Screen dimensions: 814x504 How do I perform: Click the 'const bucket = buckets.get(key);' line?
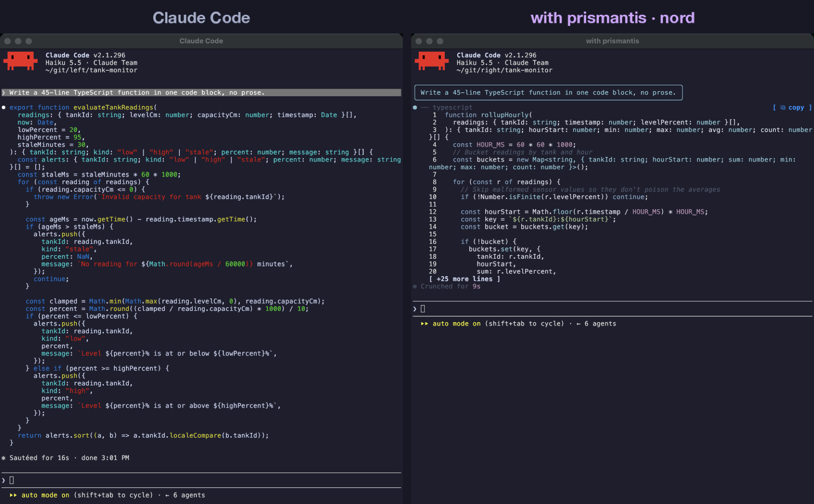point(525,227)
